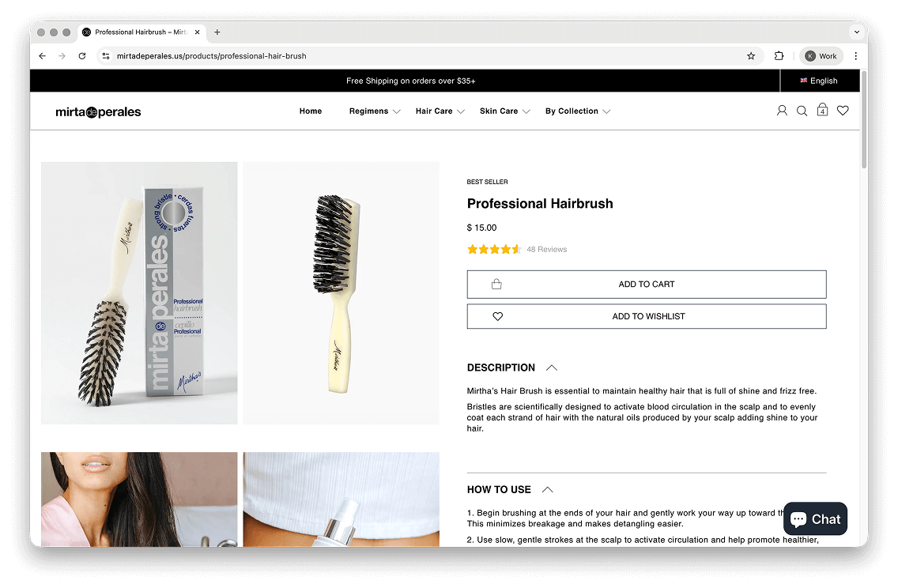Go to the Home menu item
The width and height of the screenshot is (898, 588).
(x=311, y=111)
